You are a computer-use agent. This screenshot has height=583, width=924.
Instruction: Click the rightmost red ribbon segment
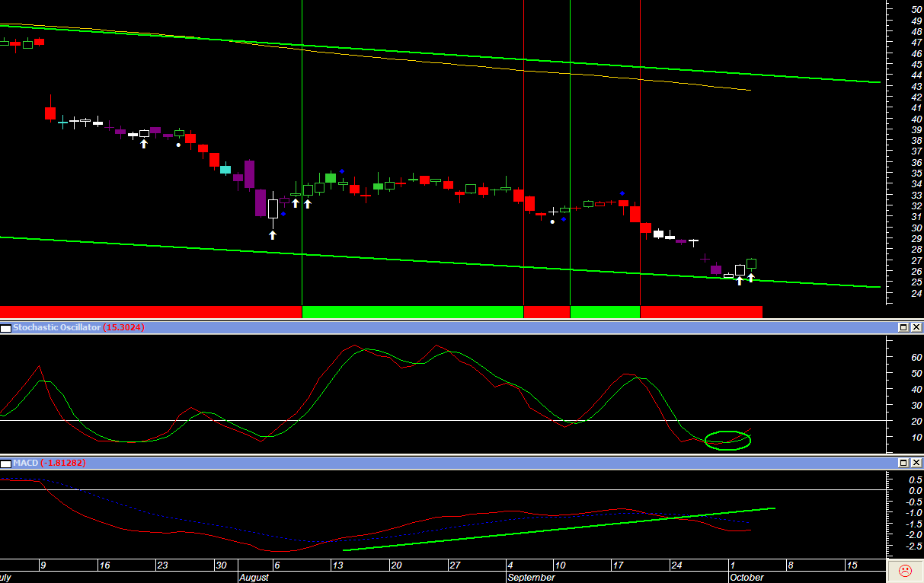click(x=701, y=312)
